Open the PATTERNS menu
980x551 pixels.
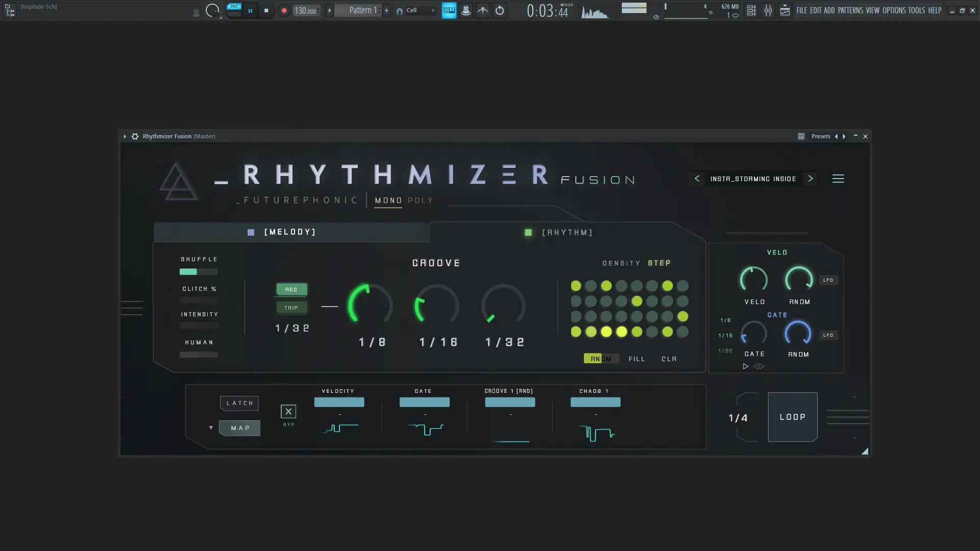(x=850, y=10)
